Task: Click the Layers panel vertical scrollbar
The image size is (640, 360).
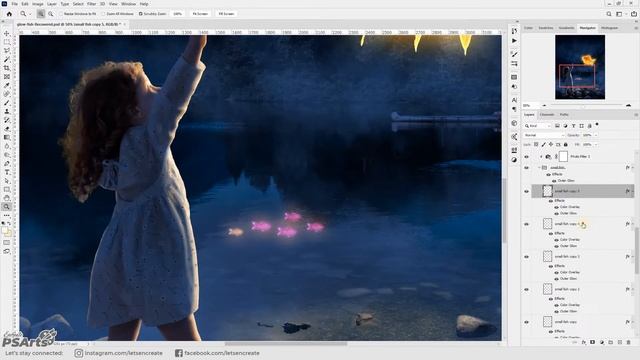Action: click(x=636, y=251)
